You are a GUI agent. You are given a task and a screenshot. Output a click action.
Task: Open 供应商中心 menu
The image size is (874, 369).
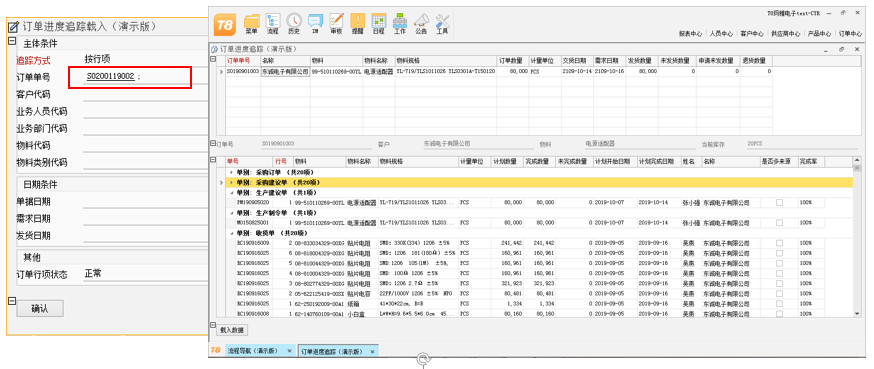[785, 34]
